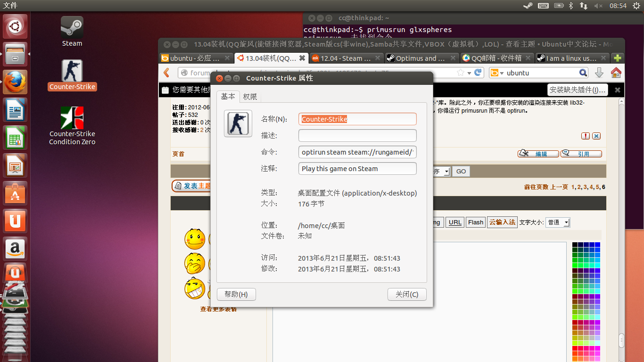Click the 安装缺失插件 button
Image resolution: width=644 pixels, height=362 pixels.
tap(578, 90)
